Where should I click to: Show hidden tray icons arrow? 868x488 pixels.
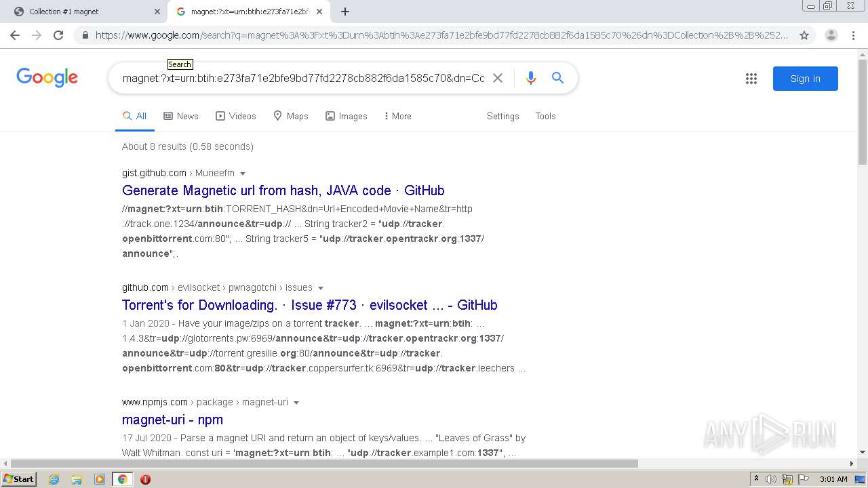756,479
